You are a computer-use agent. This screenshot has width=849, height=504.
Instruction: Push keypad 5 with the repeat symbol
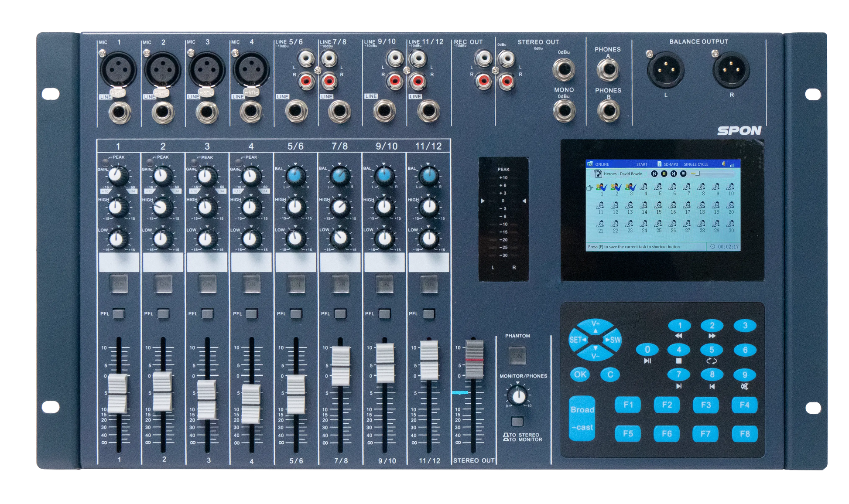pyautogui.click(x=712, y=350)
